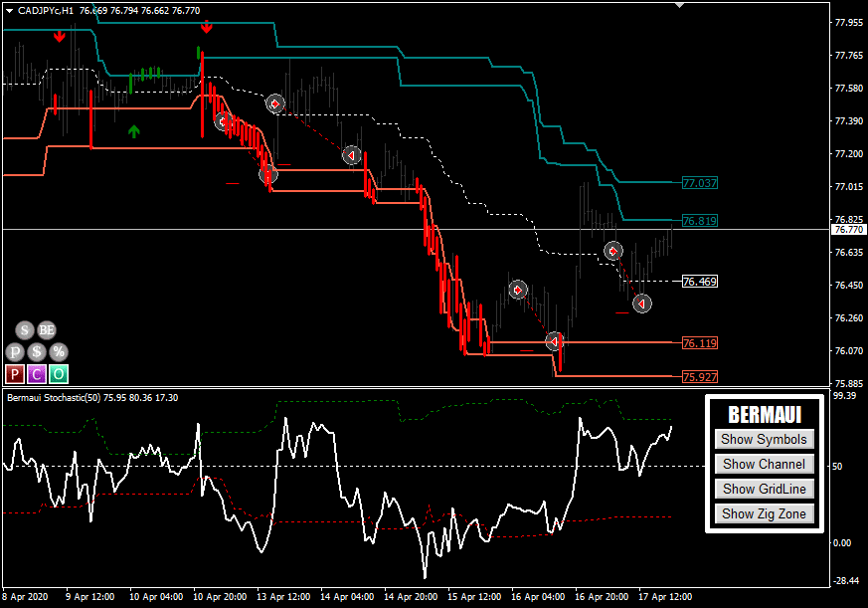Screen dimensions: 868x608
Task: Select the teal 77.037 channel price label
Action: tap(700, 183)
